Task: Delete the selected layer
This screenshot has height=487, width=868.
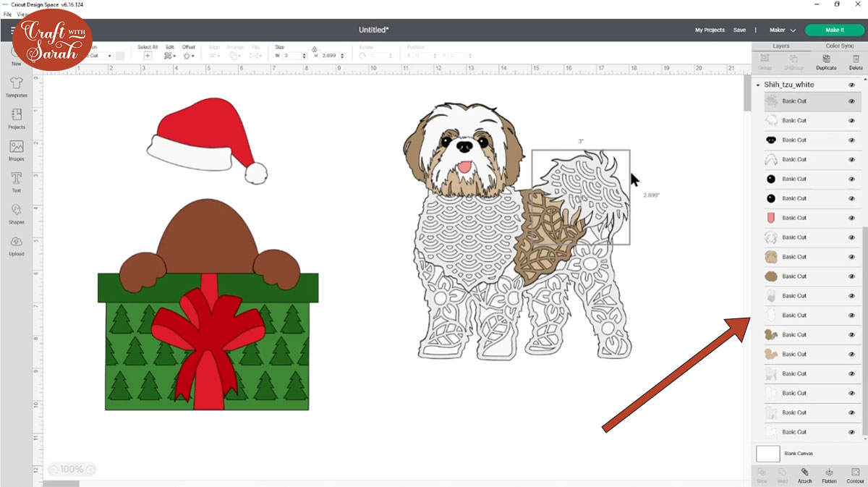Action: coord(856,62)
